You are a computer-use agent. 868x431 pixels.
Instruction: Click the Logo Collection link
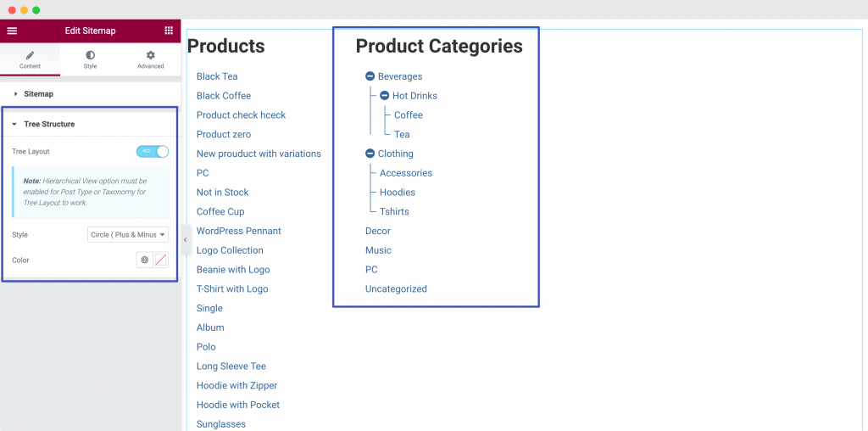coord(230,250)
